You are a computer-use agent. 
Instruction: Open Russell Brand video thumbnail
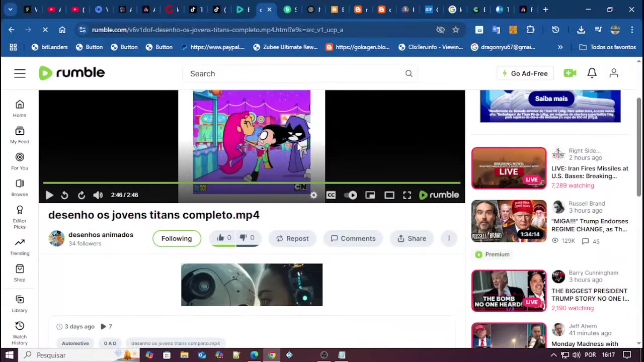pos(509,221)
